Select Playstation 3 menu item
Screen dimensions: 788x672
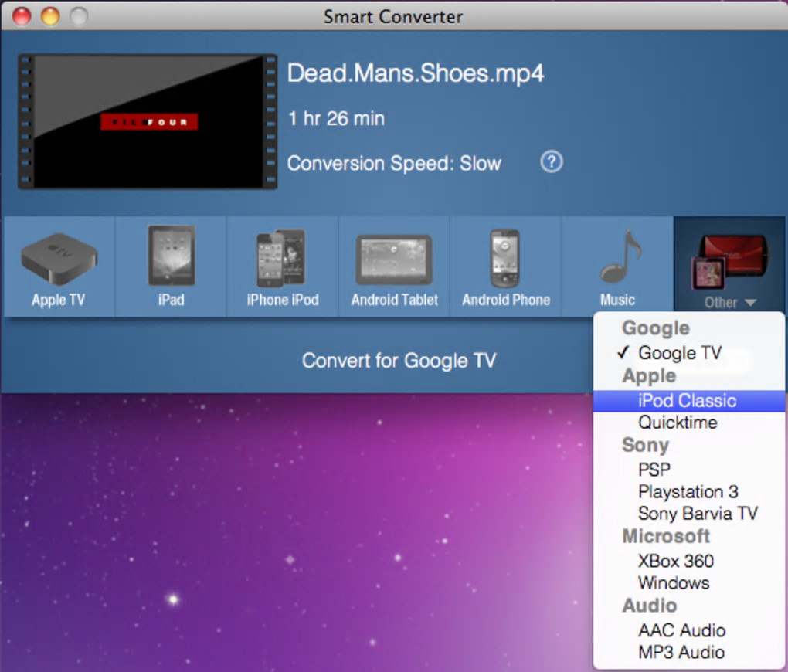pos(689,491)
